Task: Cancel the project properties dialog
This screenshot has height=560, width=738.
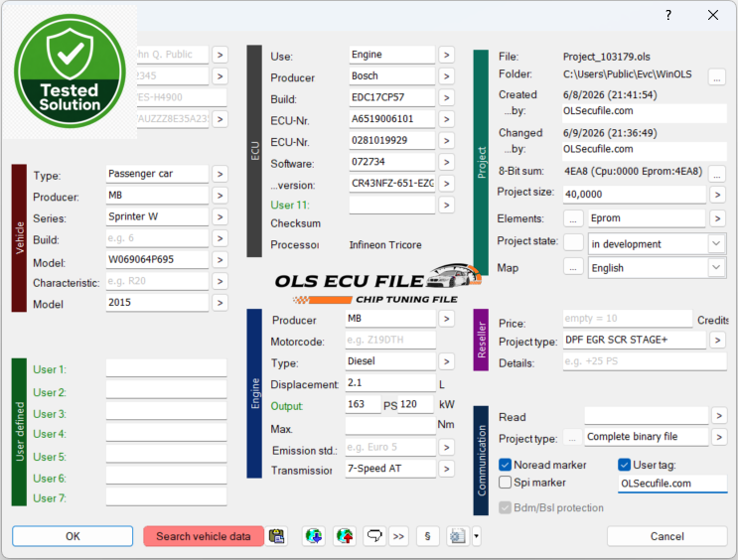Action: [x=666, y=536]
